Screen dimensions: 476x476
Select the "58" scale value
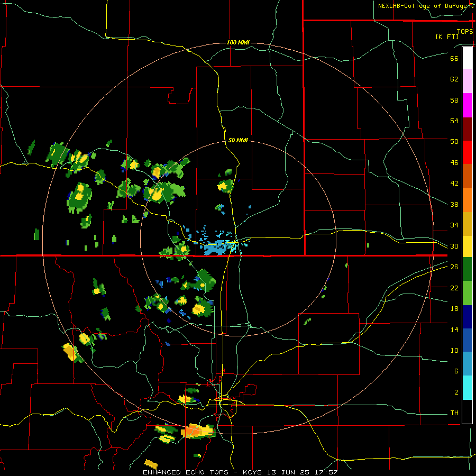pos(454,100)
